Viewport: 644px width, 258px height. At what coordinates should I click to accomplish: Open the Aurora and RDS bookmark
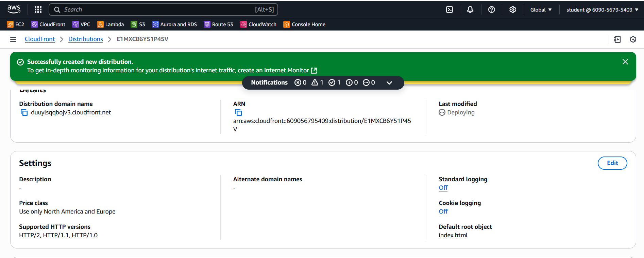[174, 24]
